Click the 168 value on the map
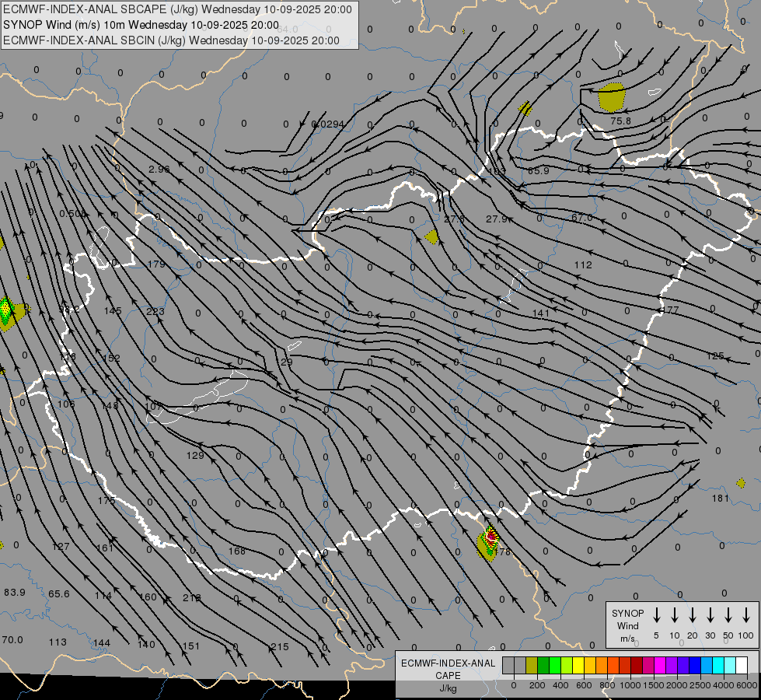 pos(237,551)
